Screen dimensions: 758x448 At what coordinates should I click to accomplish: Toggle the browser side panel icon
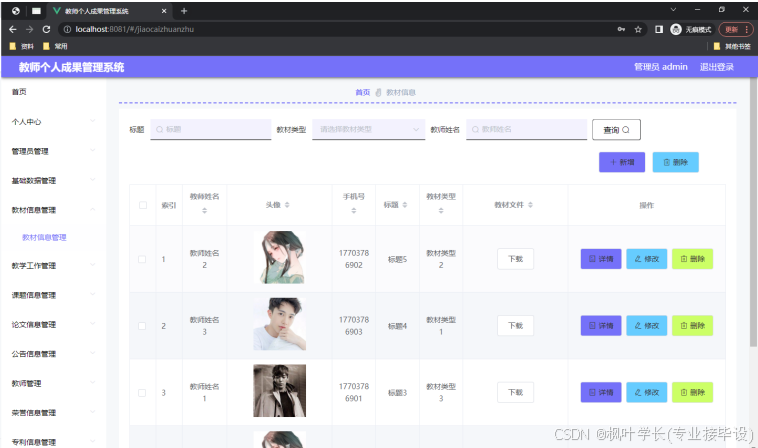[x=659, y=29]
